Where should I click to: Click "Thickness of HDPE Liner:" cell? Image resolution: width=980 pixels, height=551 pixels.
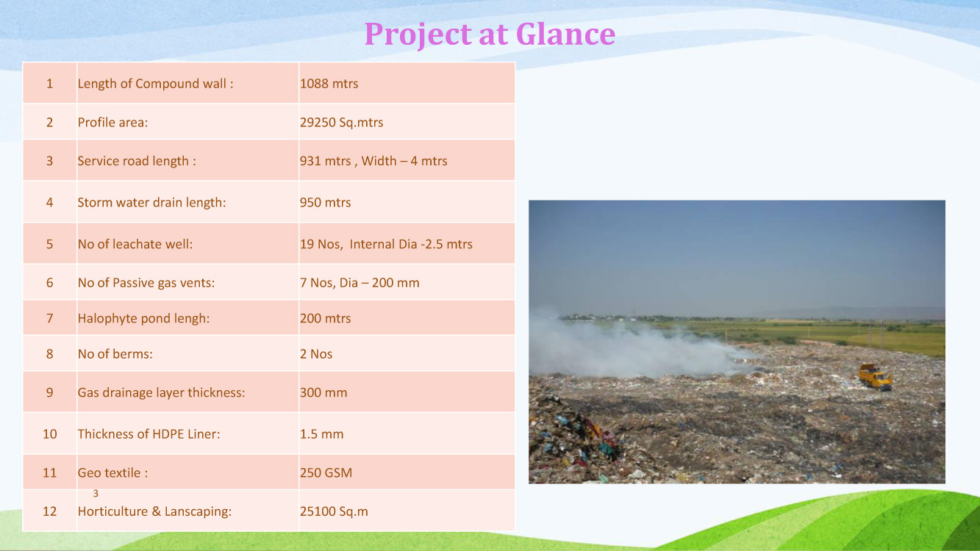187,433
